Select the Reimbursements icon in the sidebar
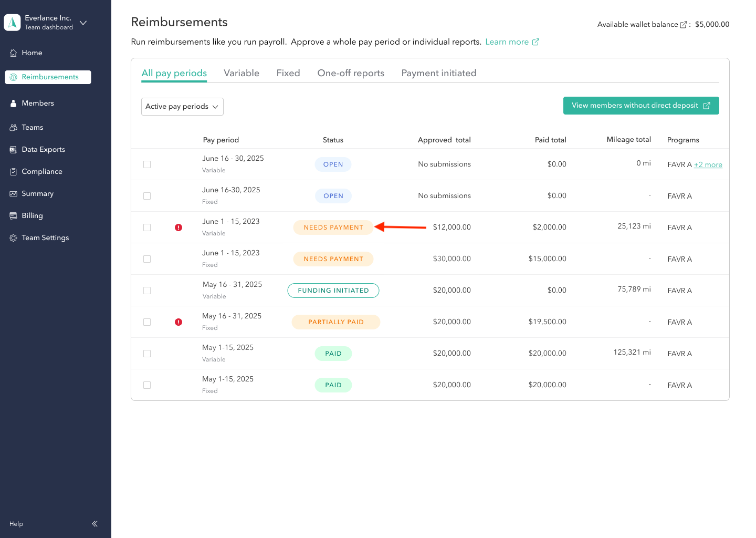Screen dimensions: 756x538 click(13, 77)
